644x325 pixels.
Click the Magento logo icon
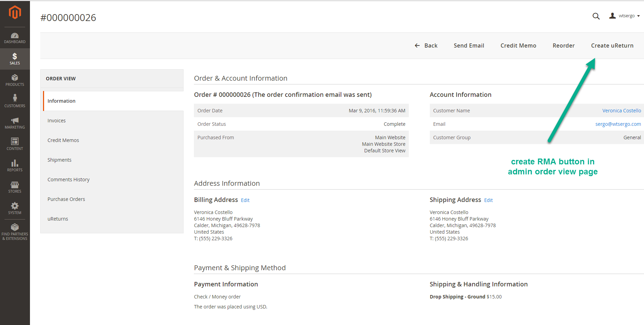(15, 12)
